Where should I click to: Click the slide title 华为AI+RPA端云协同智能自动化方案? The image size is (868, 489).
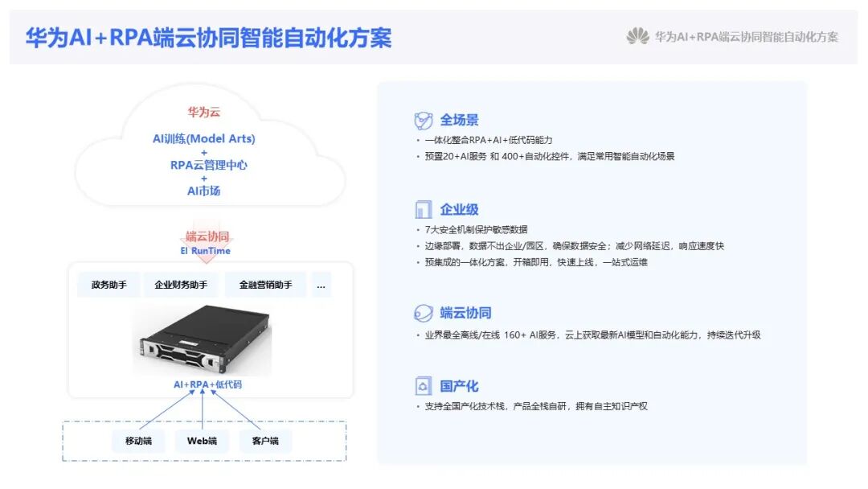pyautogui.click(x=209, y=38)
